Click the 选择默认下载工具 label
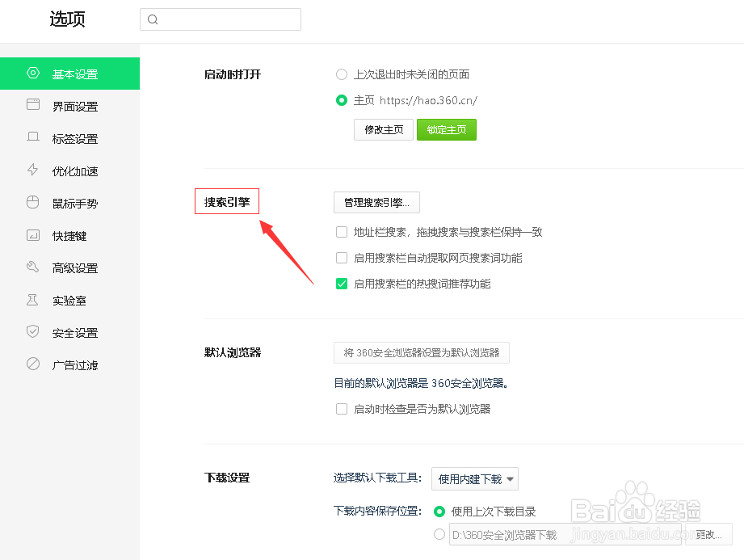Image resolution: width=744 pixels, height=560 pixels. (x=377, y=478)
